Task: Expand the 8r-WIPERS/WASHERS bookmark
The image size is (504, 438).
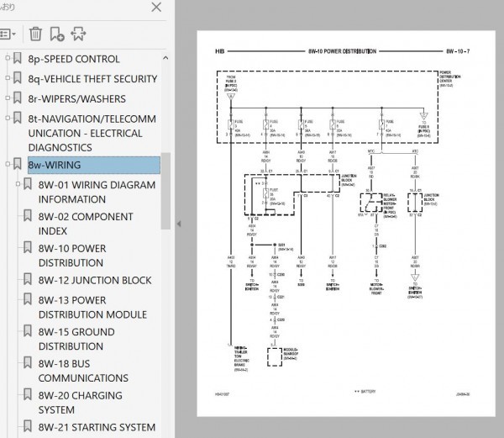Action: coord(8,98)
